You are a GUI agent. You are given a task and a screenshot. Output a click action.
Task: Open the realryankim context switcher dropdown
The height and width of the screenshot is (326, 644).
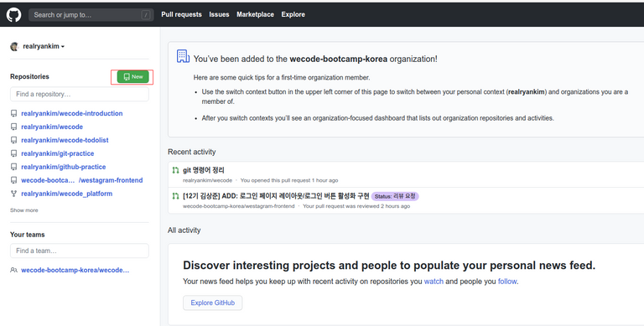pyautogui.click(x=44, y=46)
